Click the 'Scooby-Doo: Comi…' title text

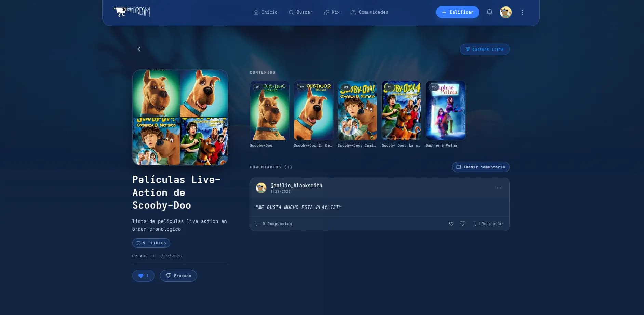click(x=357, y=146)
